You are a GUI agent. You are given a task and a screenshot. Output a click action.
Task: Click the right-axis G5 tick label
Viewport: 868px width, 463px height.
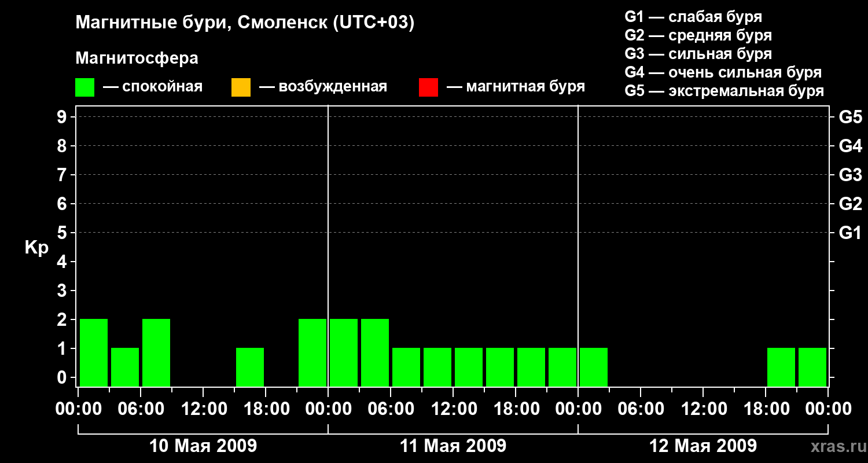pos(850,117)
